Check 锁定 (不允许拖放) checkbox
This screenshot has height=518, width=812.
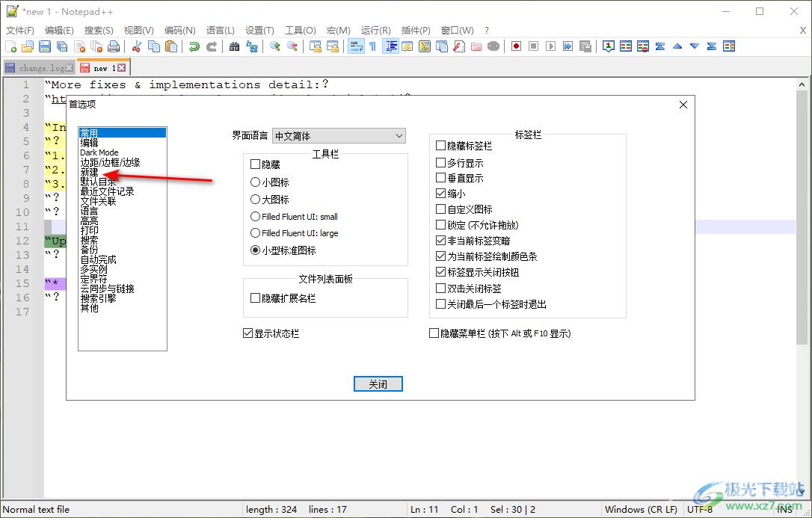pos(440,224)
